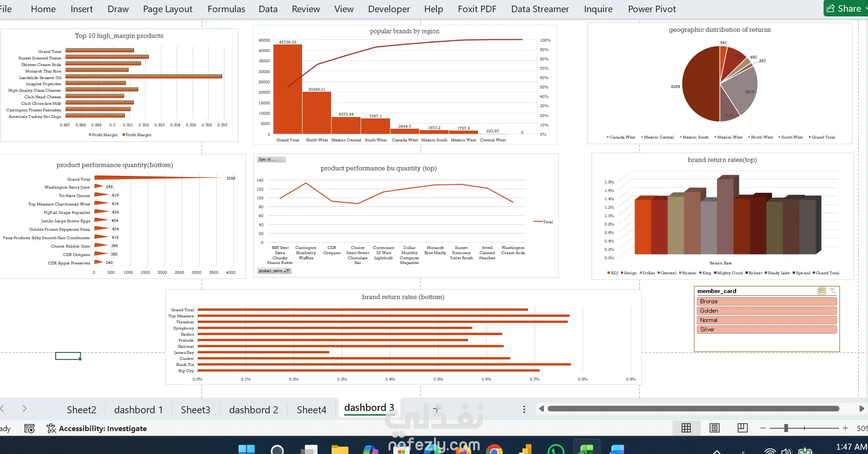The image size is (868, 454).
Task: Click the zoom out minus icon
Action: pyautogui.click(x=763, y=428)
